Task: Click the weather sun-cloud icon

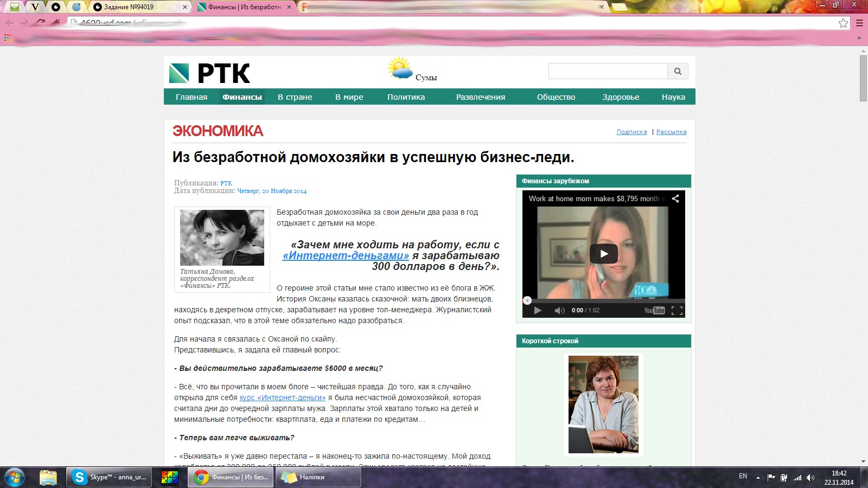Action: (x=400, y=68)
